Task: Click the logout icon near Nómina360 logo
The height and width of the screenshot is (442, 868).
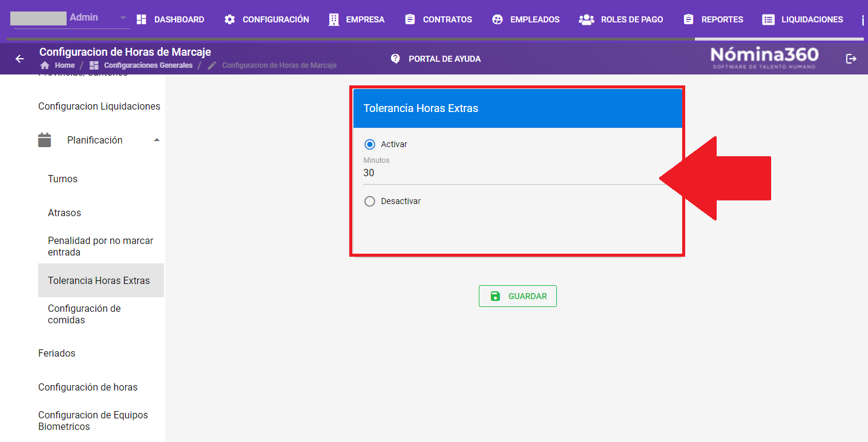Action: [x=851, y=59]
